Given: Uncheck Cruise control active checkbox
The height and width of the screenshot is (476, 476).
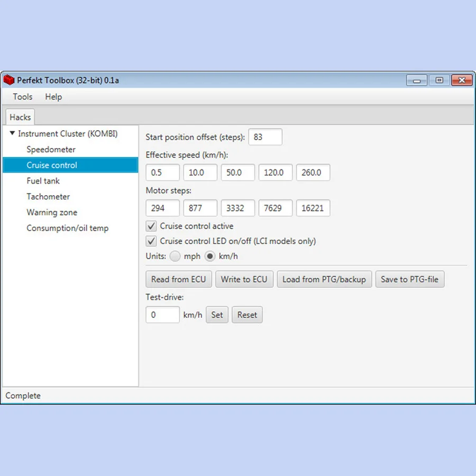Looking at the screenshot, I should click(x=151, y=226).
